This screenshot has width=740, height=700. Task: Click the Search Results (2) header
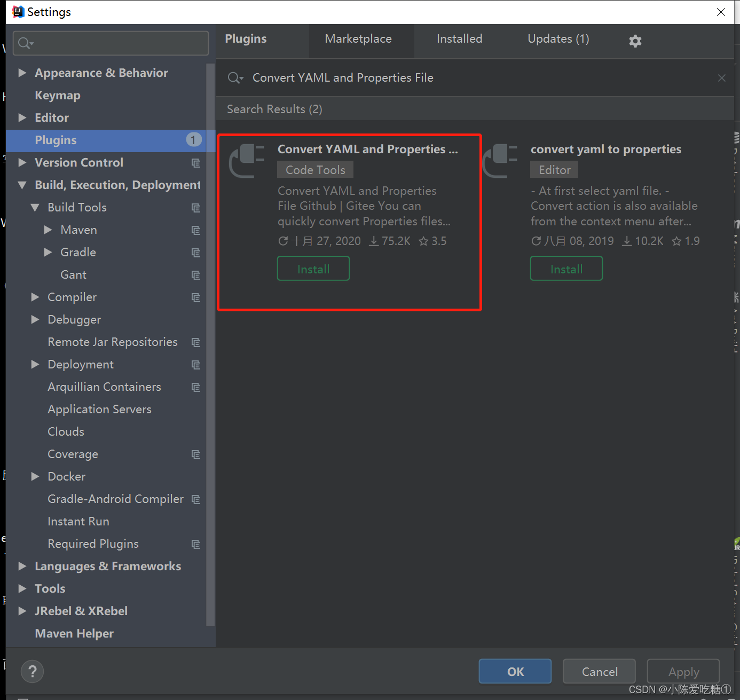pyautogui.click(x=275, y=109)
